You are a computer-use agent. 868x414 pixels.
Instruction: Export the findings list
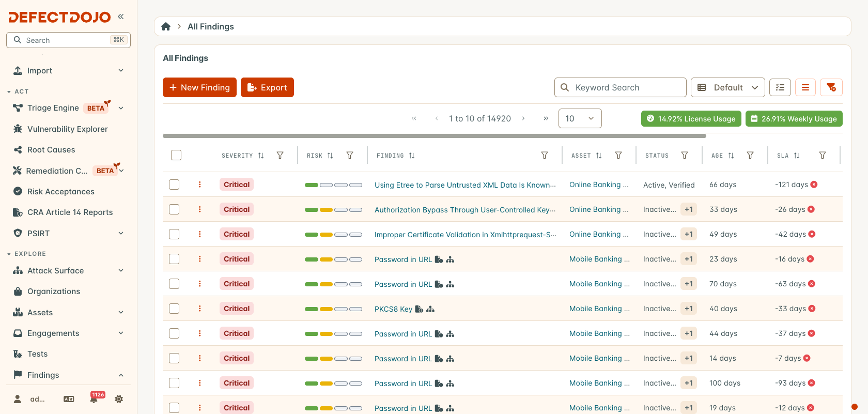coord(267,87)
